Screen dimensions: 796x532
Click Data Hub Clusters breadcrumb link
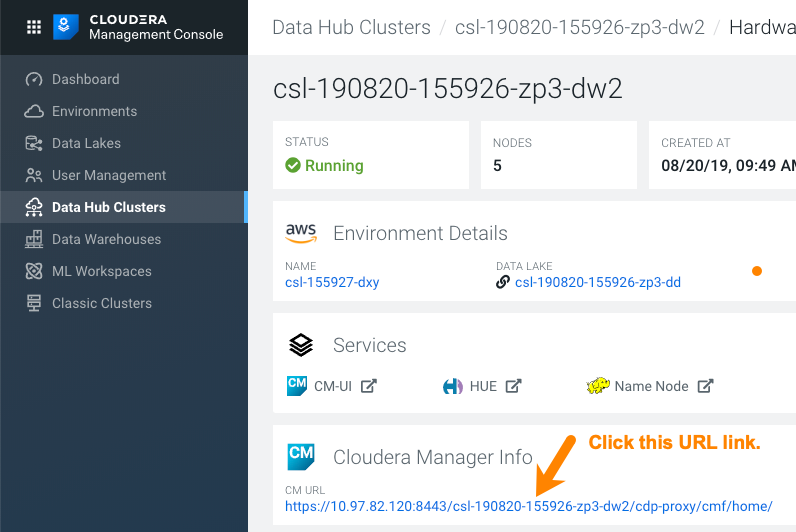coord(351,27)
